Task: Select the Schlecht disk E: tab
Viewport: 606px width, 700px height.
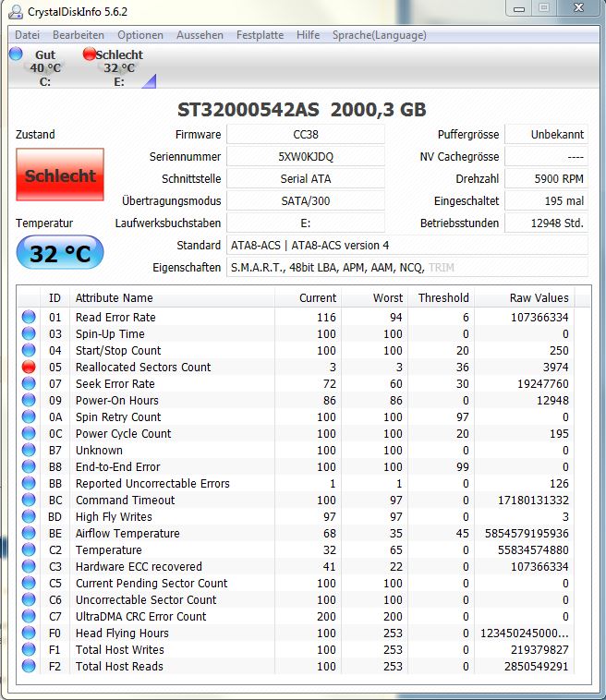Action: point(119,67)
